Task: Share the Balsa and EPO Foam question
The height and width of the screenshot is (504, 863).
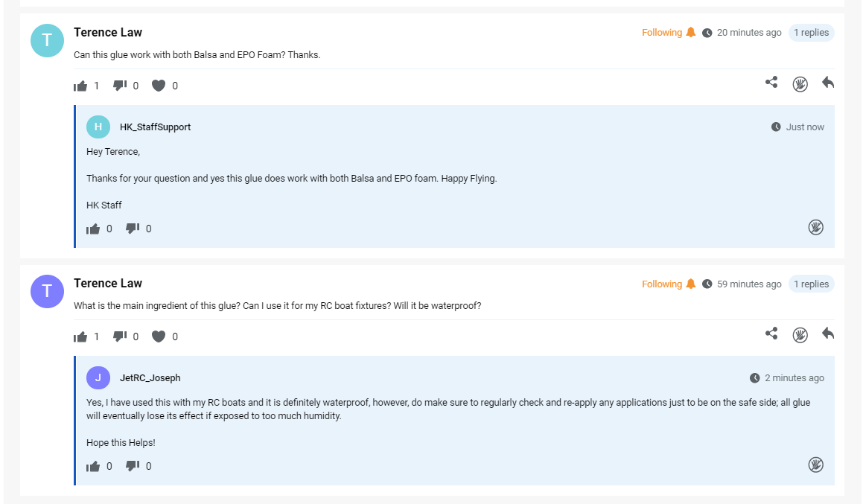Action: [771, 83]
